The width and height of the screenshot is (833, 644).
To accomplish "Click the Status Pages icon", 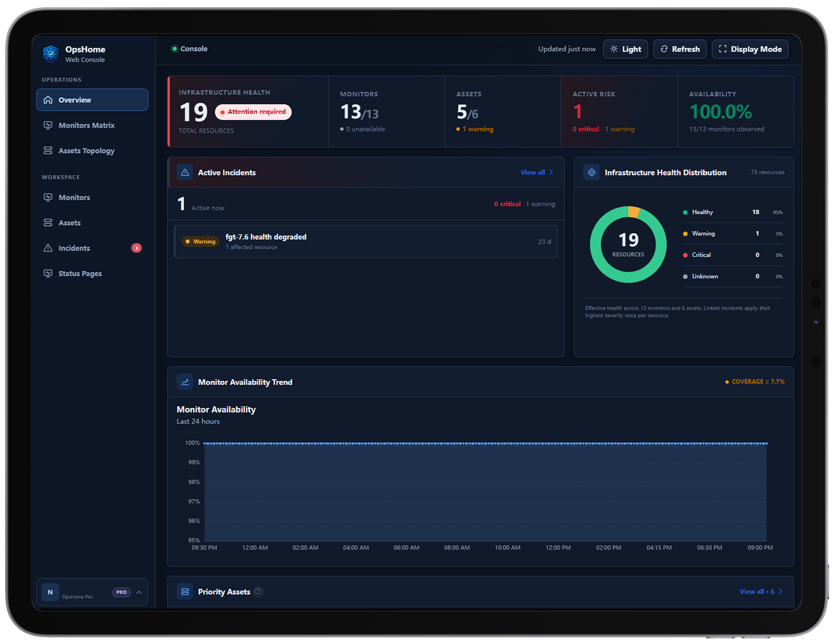I will click(x=48, y=273).
